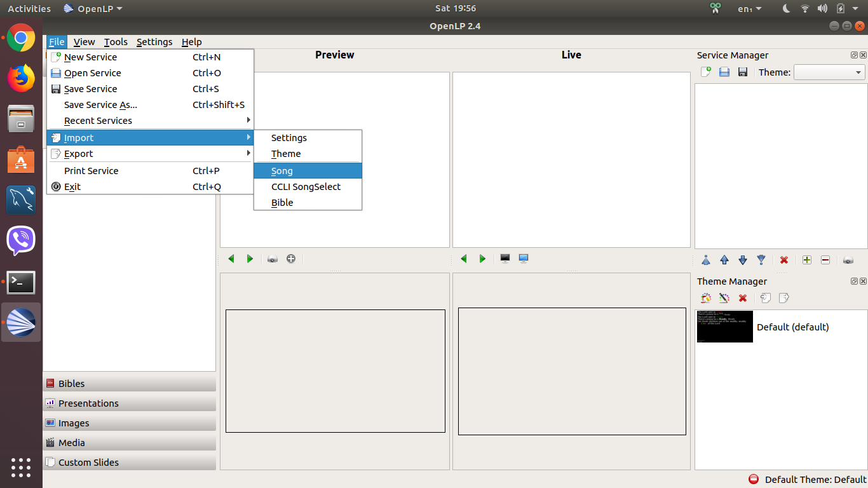Collapse all service items with the minus icon
Screen dimensions: 868x488
[x=825, y=260]
